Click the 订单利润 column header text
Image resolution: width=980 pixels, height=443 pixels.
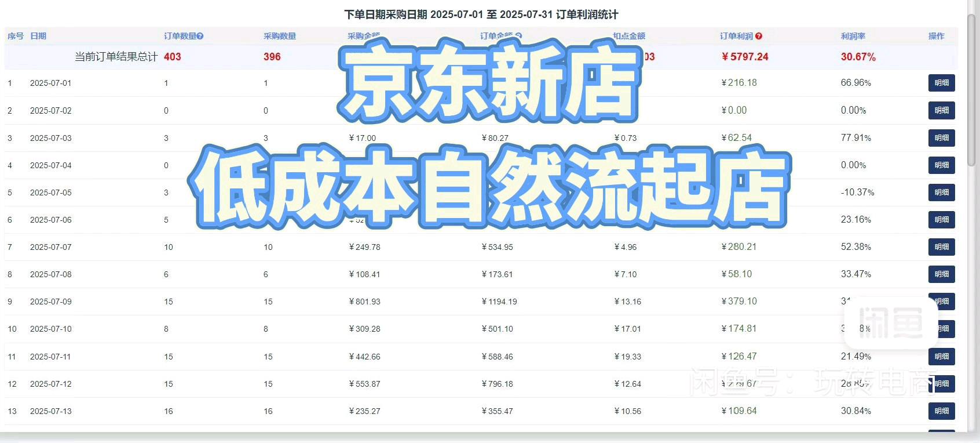pyautogui.click(x=736, y=36)
